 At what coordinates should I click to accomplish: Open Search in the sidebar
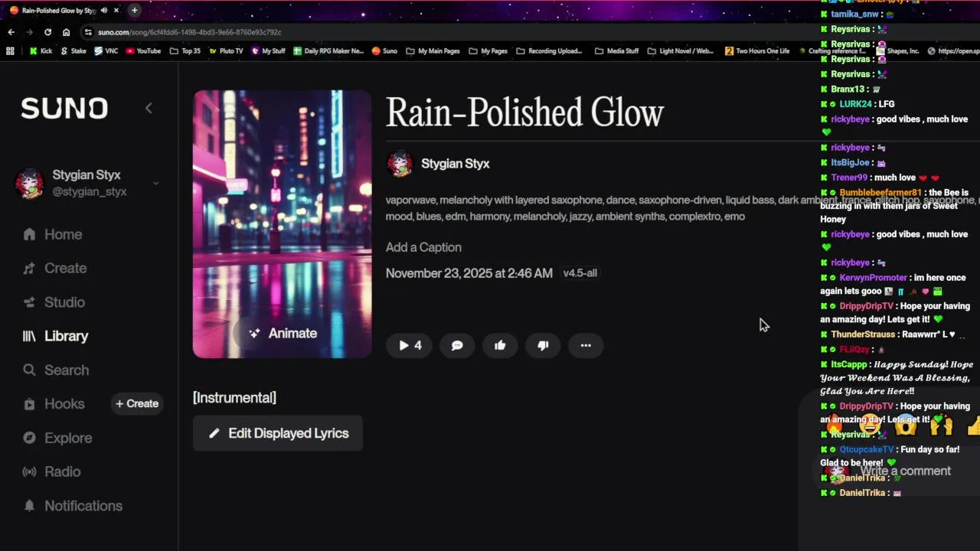(x=55, y=370)
